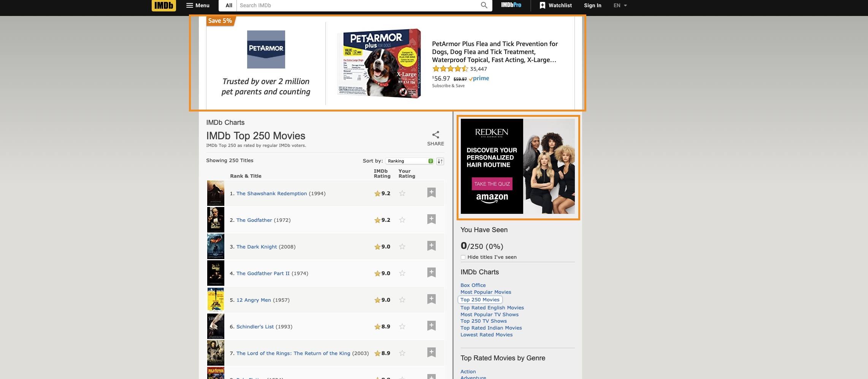
Task: Toggle ascending/descending sort order button
Action: [440, 161]
